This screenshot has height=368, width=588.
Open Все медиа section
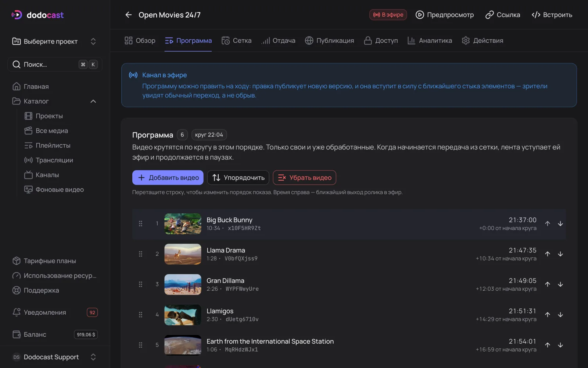pyautogui.click(x=61, y=131)
